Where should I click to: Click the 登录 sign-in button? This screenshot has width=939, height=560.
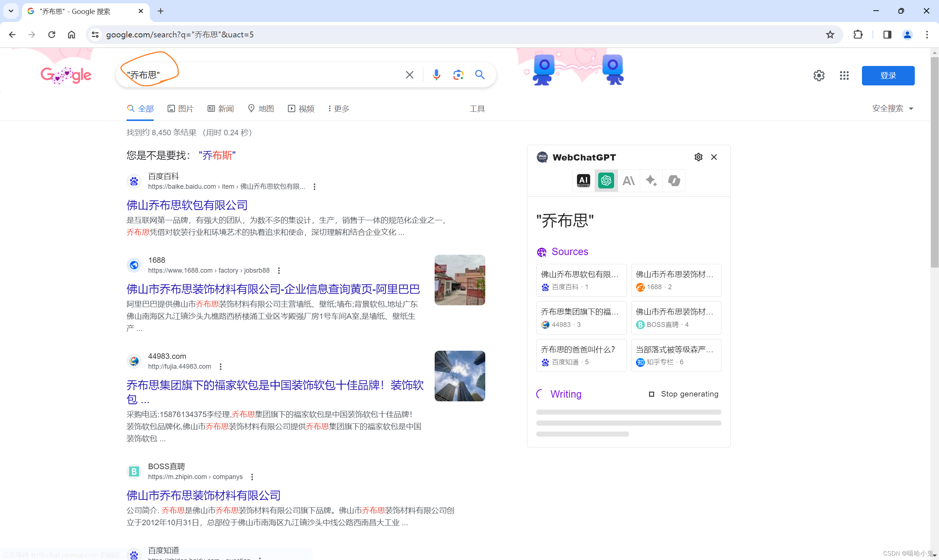pos(888,75)
